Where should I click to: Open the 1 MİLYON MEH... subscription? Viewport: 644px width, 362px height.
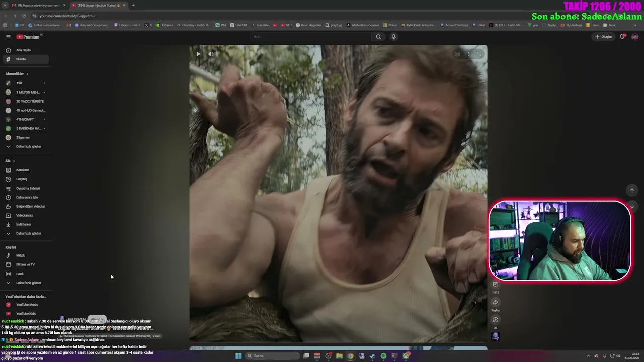25,92
